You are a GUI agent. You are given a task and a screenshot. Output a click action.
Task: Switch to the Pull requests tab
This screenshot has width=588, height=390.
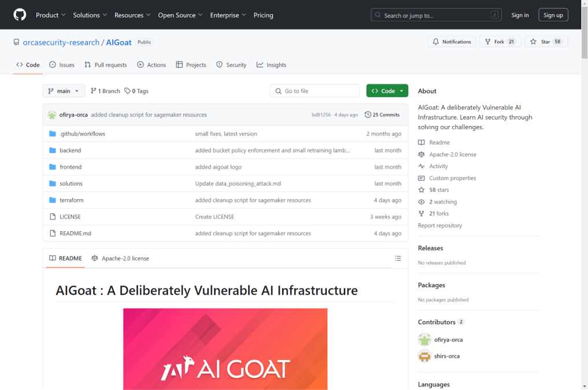106,65
